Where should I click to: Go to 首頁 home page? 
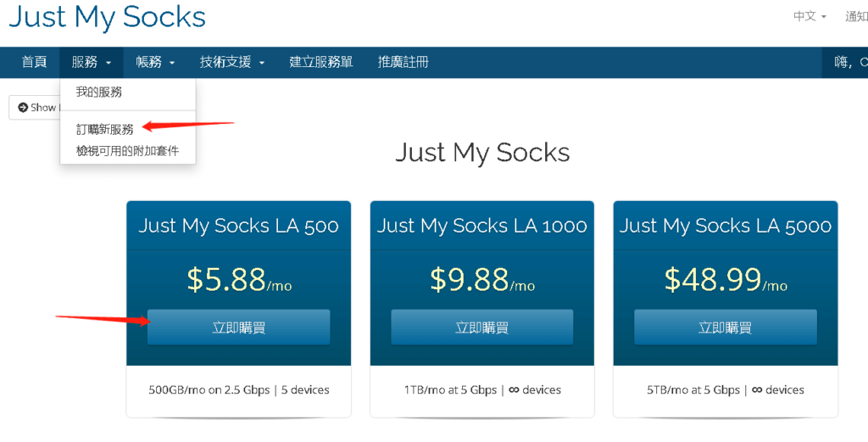(34, 62)
